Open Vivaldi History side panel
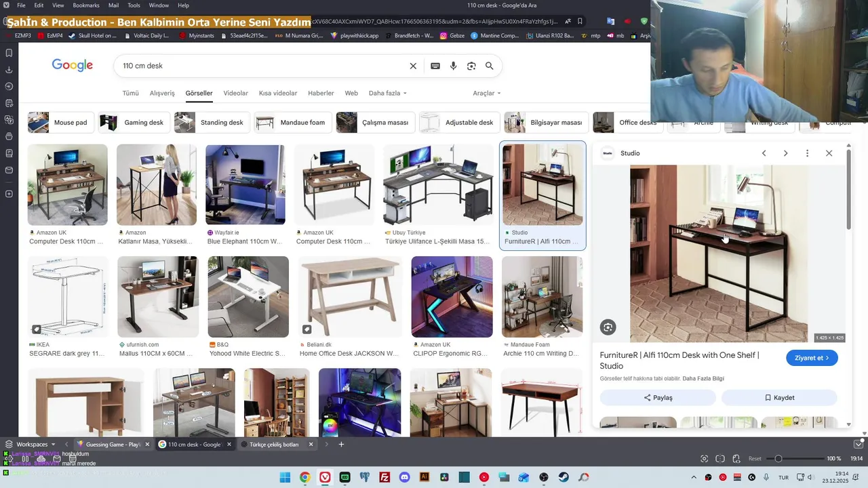This screenshot has width=868, height=488. [9, 86]
